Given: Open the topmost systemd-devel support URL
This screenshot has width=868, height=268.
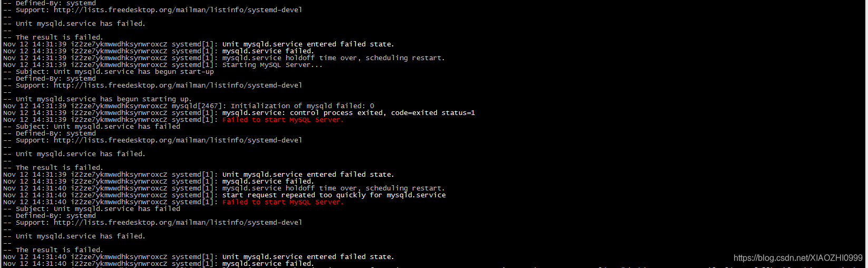Looking at the screenshot, I should click(x=178, y=10).
